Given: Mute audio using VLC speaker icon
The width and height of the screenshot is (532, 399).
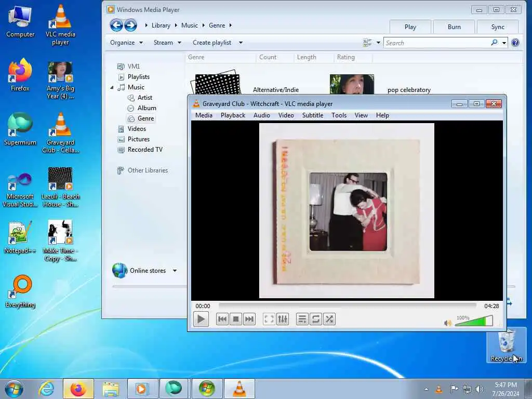Looking at the screenshot, I should pyautogui.click(x=448, y=323).
